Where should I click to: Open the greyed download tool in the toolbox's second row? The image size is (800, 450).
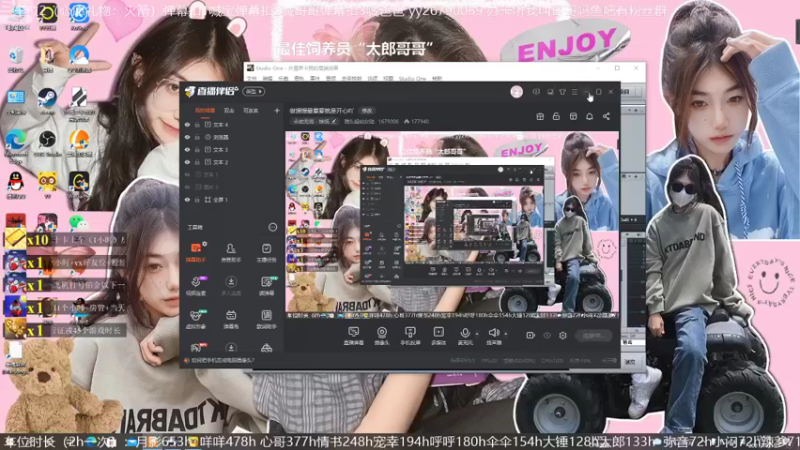click(x=231, y=285)
